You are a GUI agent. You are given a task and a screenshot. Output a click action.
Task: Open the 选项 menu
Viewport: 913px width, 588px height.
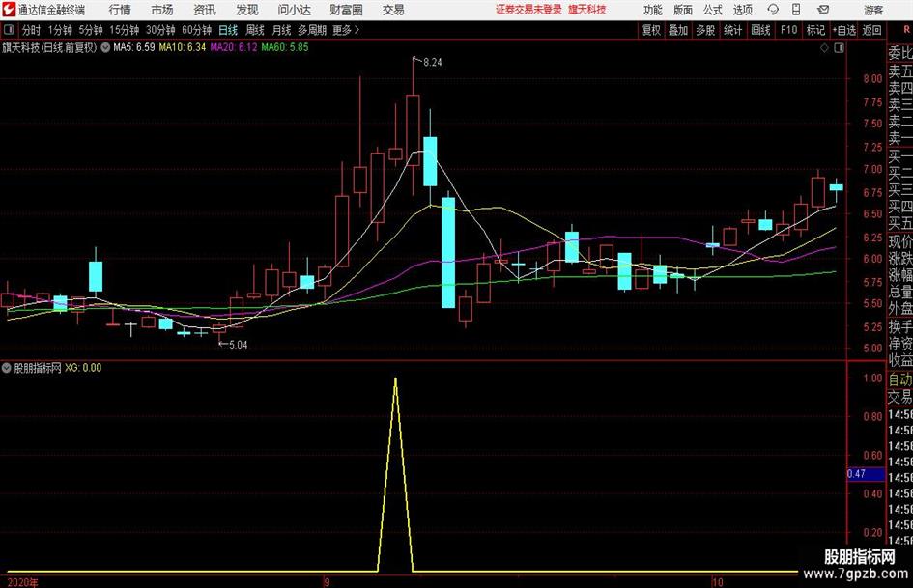(x=743, y=10)
